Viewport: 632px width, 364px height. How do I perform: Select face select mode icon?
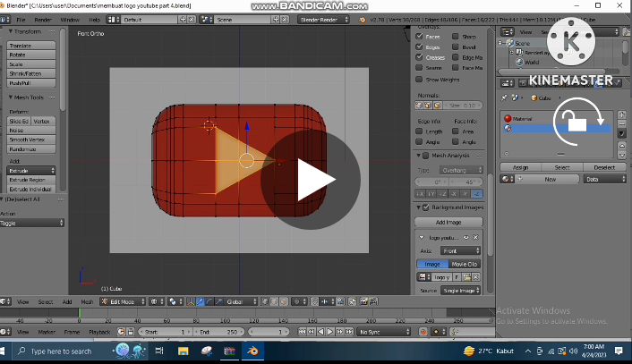click(x=284, y=301)
